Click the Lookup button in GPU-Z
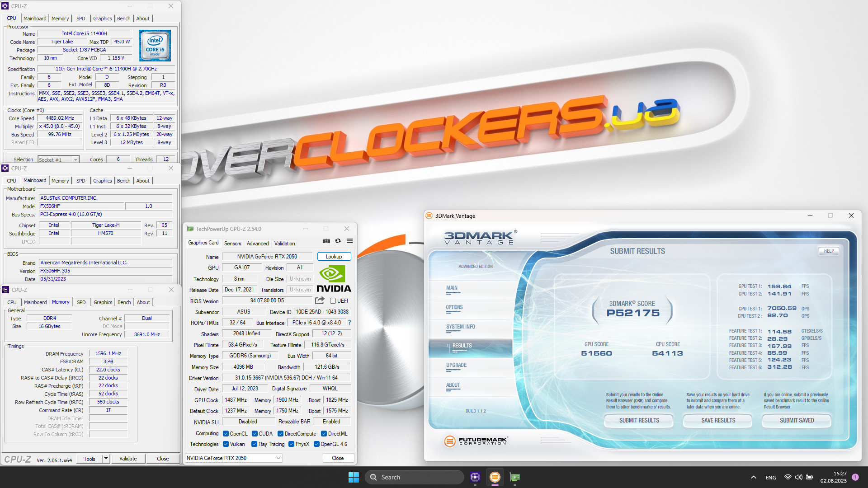Image resolution: width=868 pixels, height=488 pixels. (x=334, y=257)
